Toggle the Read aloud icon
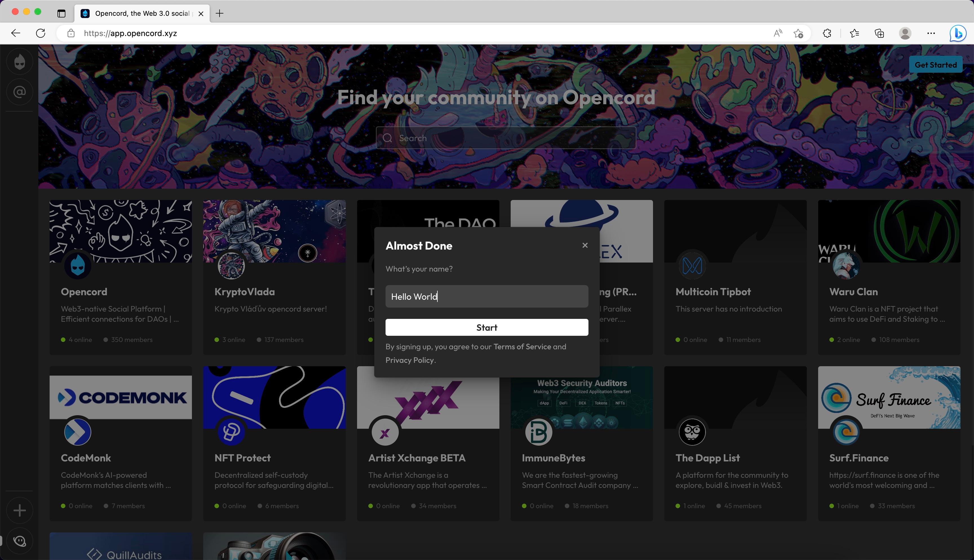This screenshot has width=974, height=560. click(778, 33)
